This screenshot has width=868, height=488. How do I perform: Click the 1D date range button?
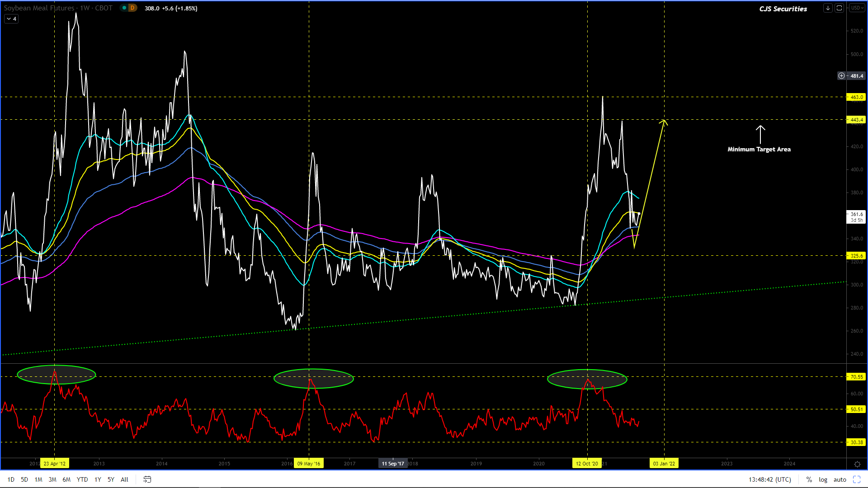[11, 479]
